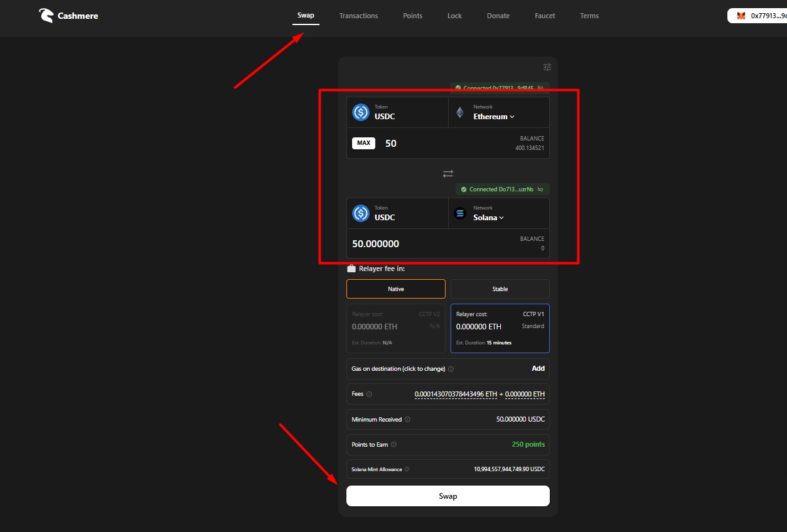Viewport: 787px width, 532px height.
Task: Expand the Solana network dropdown
Action: [488, 218]
